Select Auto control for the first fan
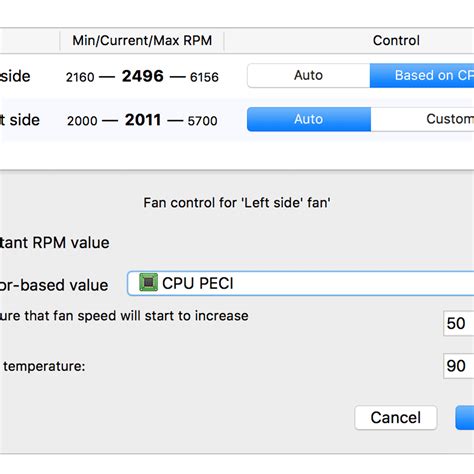 309,76
